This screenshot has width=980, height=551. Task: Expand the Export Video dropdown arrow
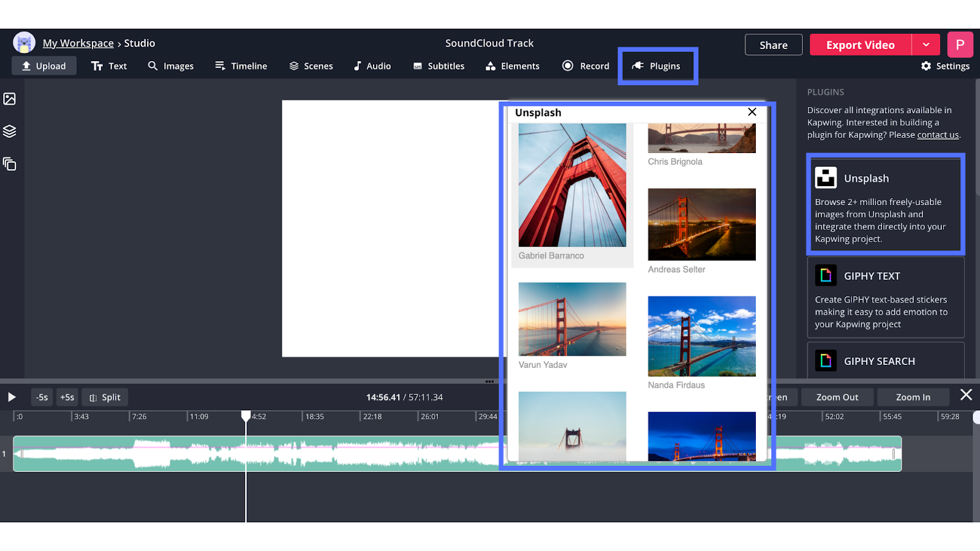click(926, 45)
